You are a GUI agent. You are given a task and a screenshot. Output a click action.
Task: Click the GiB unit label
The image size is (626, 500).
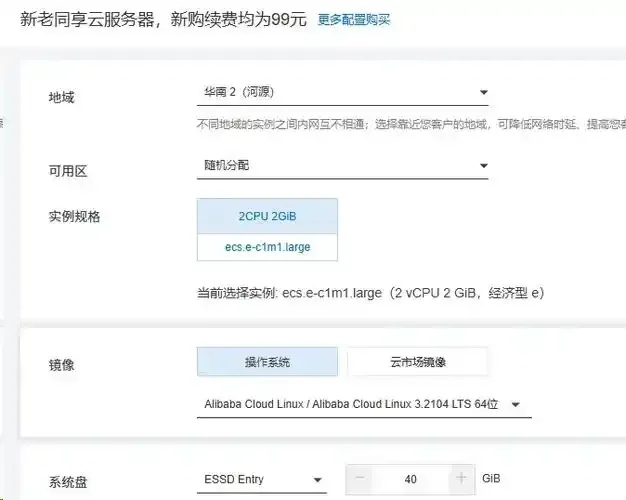pos(491,478)
